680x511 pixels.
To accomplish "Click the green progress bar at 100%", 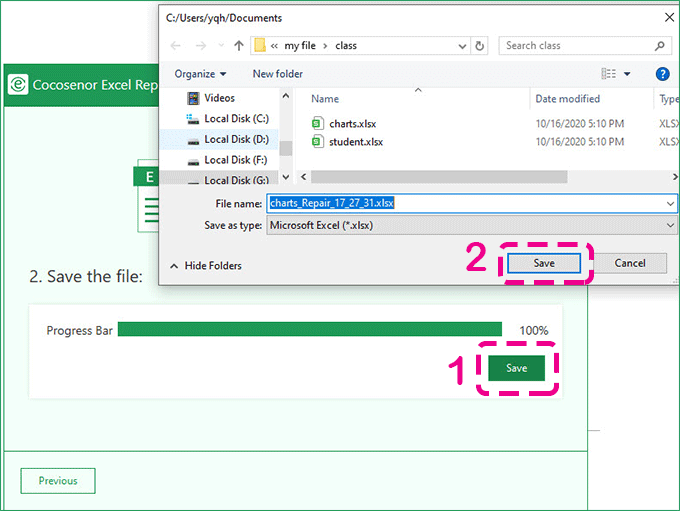I will click(310, 329).
